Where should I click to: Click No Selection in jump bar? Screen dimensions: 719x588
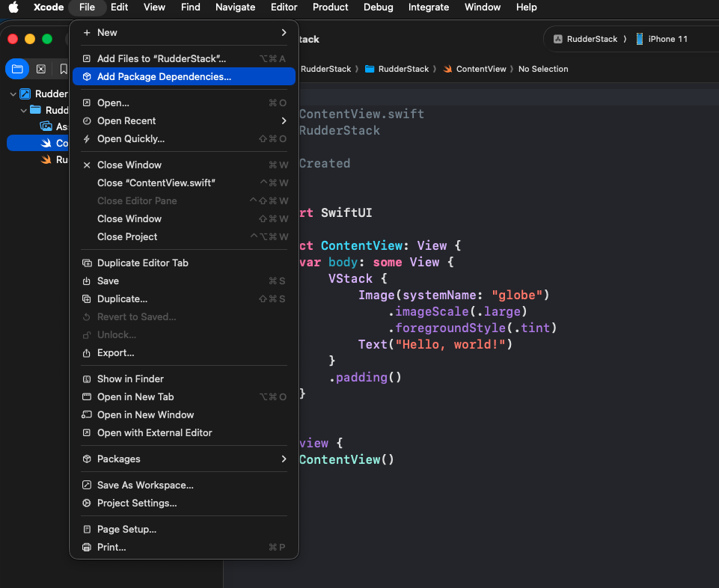pyautogui.click(x=543, y=69)
